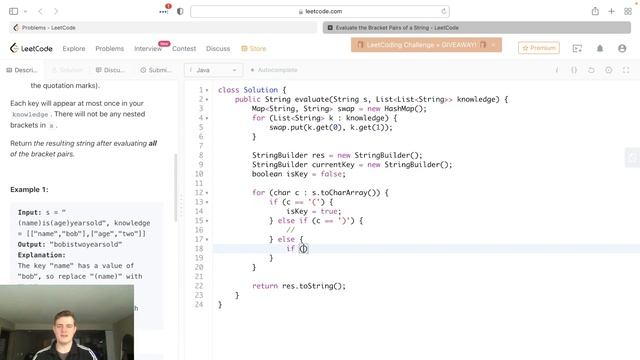Collapse the fold arrow at line 2
The image size is (640, 360).
[207, 100]
